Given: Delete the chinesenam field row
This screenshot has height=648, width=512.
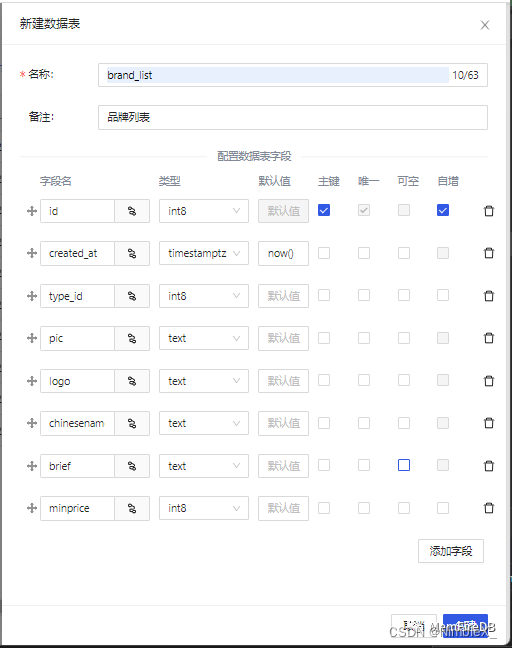Looking at the screenshot, I should pyautogui.click(x=489, y=423).
